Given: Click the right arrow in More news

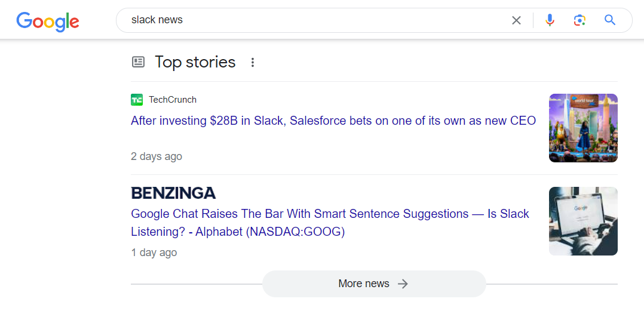Looking at the screenshot, I should point(403,284).
